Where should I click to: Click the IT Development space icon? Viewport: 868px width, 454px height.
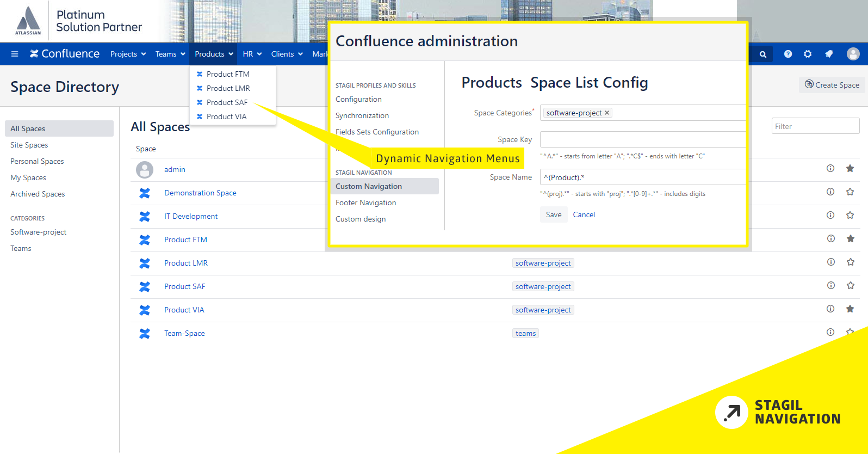145,216
